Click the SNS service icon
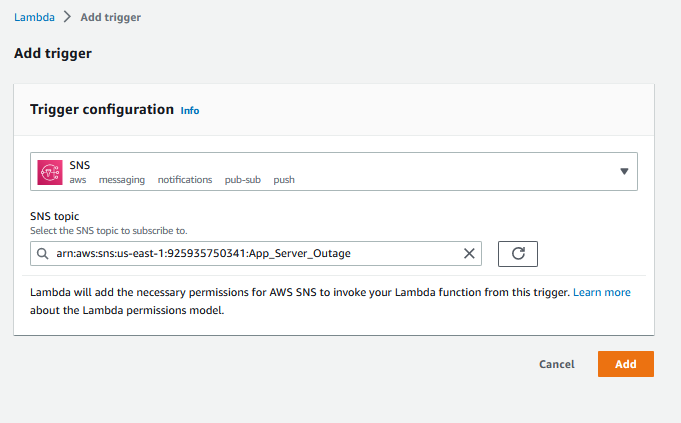681x423 pixels. 50,171
